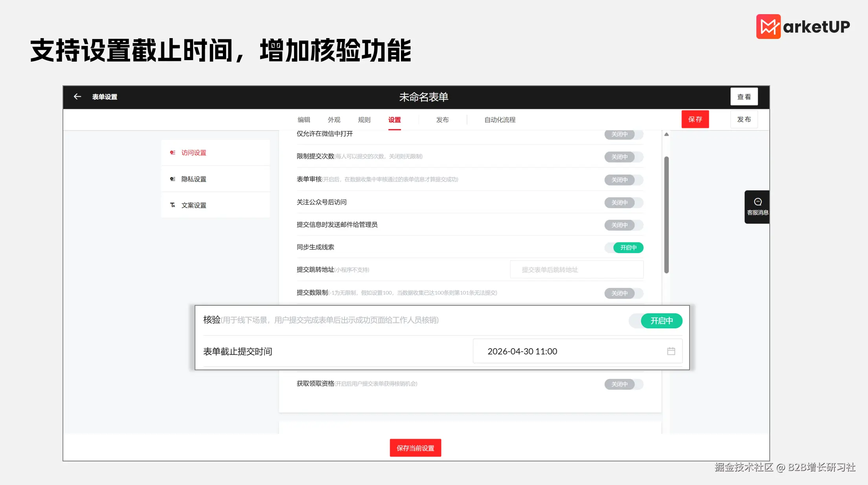Click the scrollbar up arrow
The height and width of the screenshot is (485, 868).
point(666,134)
